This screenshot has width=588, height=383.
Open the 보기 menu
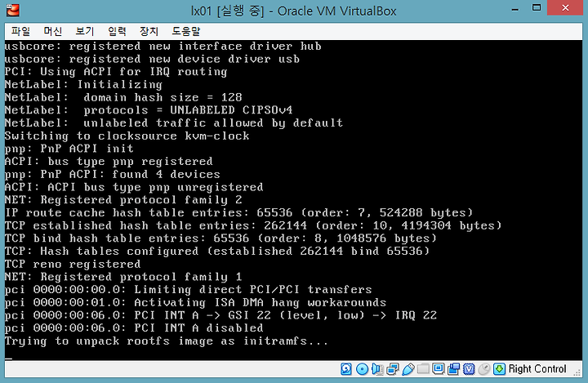85,31
